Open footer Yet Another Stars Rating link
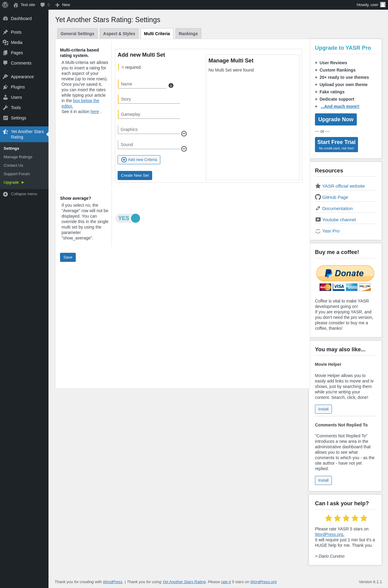 (x=184, y=582)
